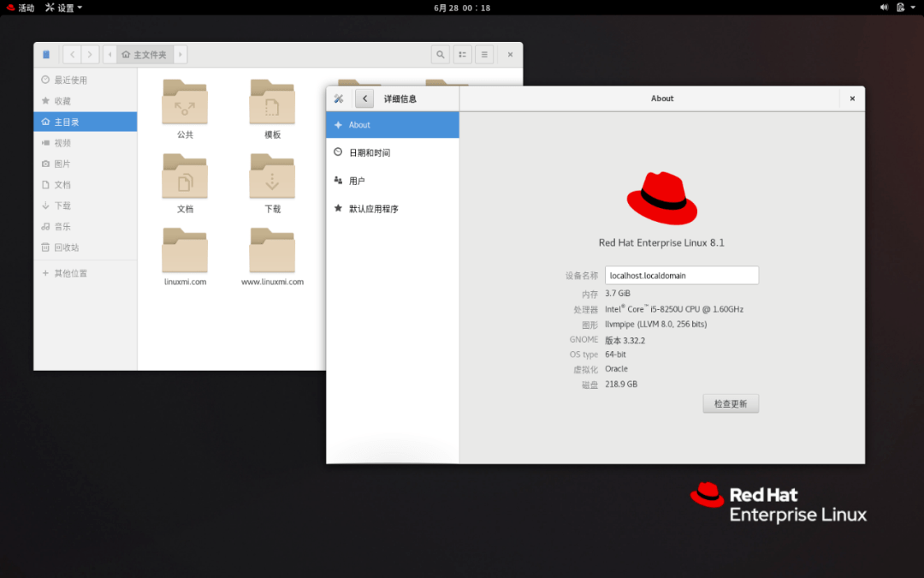Viewport: 924px width, 578px height.
Task: Click the GNOME 版本 3.32.2 value
Action: (625, 340)
